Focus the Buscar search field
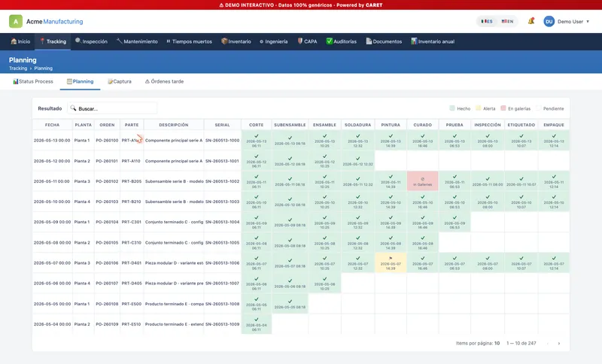 112,108
